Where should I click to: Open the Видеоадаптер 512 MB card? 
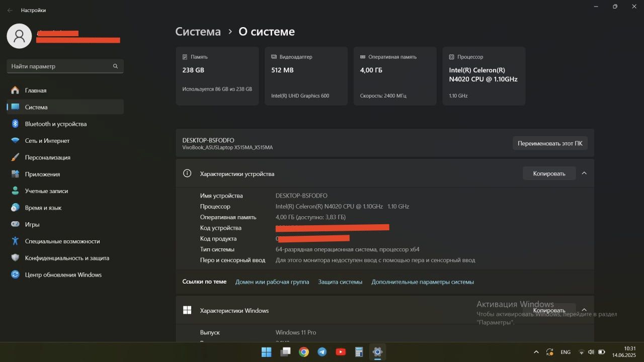click(306, 76)
